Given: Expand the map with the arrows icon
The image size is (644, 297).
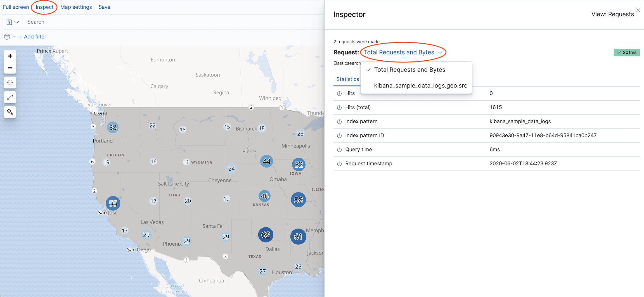Looking at the screenshot, I should pos(10,97).
